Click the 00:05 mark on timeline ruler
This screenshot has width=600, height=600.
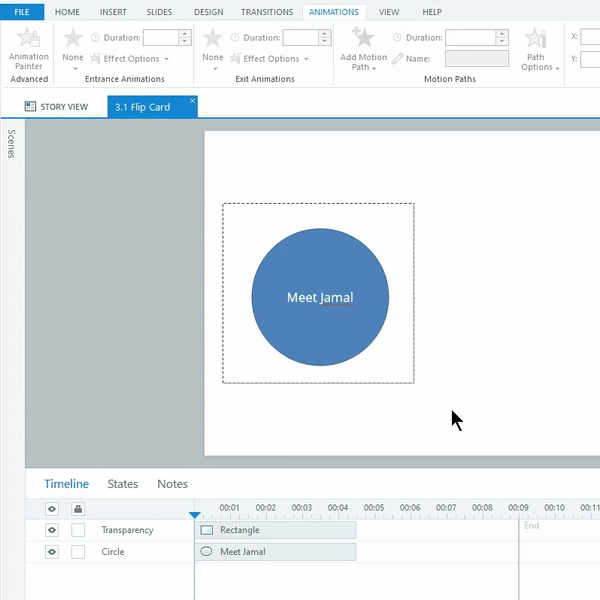tap(374, 508)
